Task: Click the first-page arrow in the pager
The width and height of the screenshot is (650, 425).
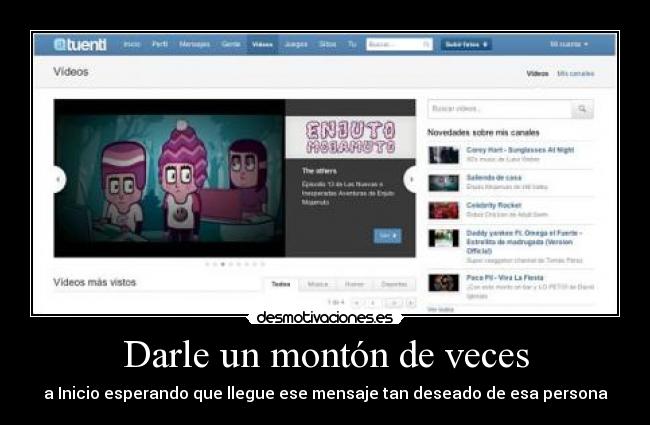Action: tap(356, 303)
